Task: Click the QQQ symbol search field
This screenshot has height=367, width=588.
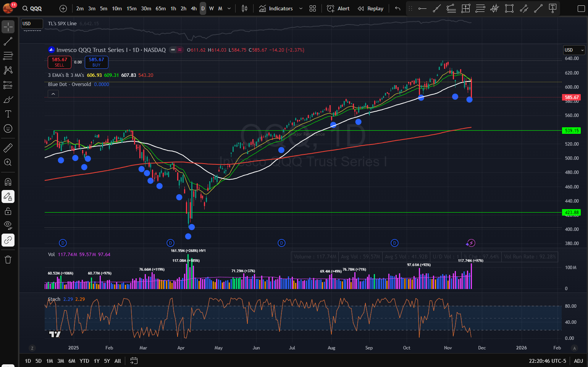Action: [37, 8]
